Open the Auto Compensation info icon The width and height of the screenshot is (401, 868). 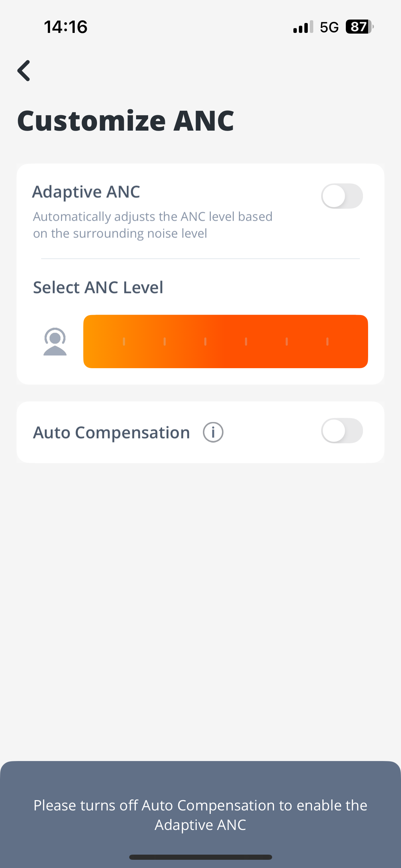(x=213, y=432)
